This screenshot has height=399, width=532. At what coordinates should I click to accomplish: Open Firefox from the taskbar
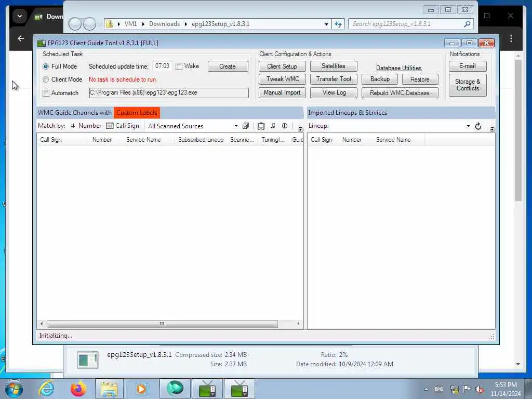point(78,389)
